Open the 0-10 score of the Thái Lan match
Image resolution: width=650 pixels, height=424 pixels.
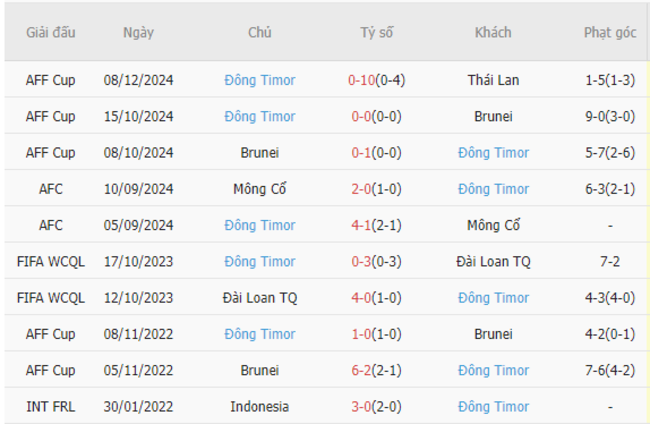(x=361, y=80)
